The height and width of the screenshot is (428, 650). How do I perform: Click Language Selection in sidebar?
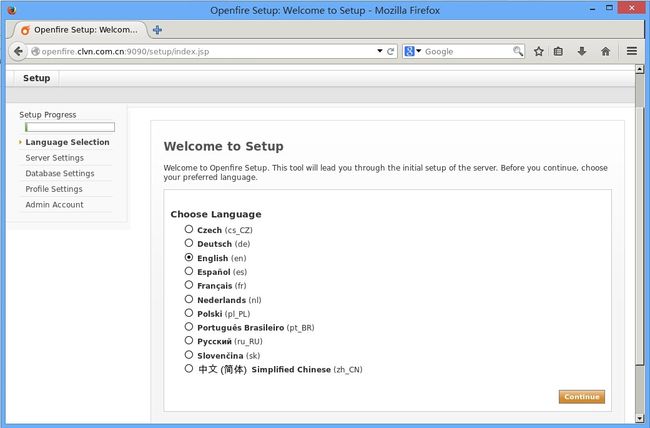click(x=67, y=142)
